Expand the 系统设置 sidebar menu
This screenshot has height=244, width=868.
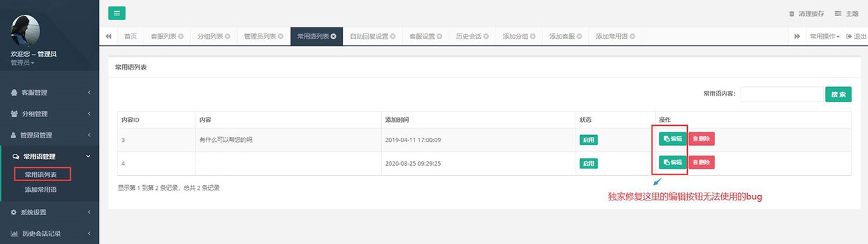pyautogui.click(x=49, y=213)
